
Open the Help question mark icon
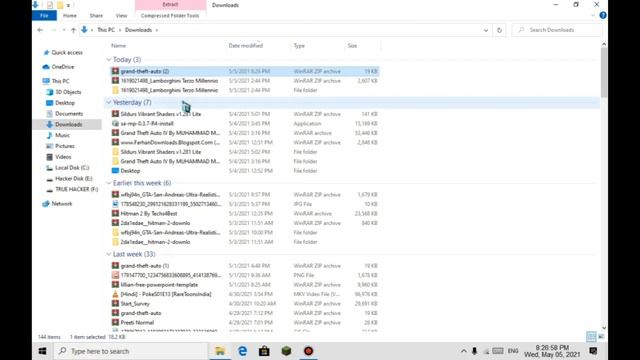click(x=602, y=16)
